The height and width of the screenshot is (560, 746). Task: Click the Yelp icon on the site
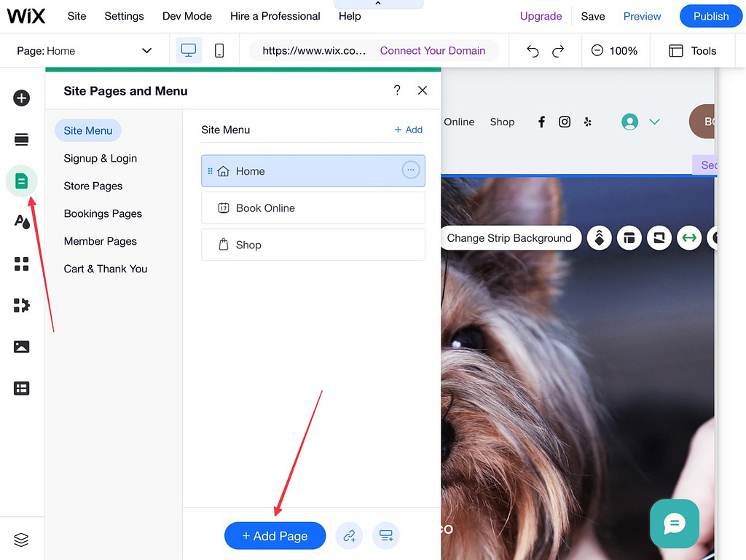[x=588, y=122]
